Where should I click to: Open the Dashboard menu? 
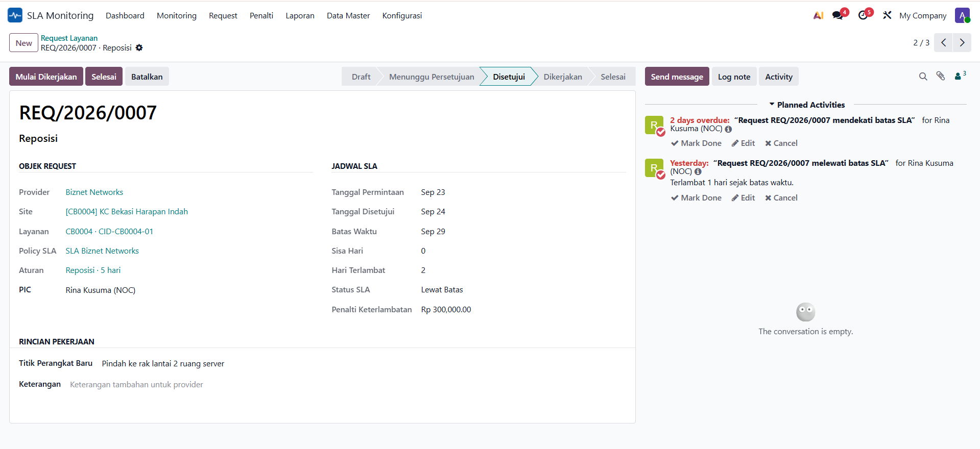[125, 15]
